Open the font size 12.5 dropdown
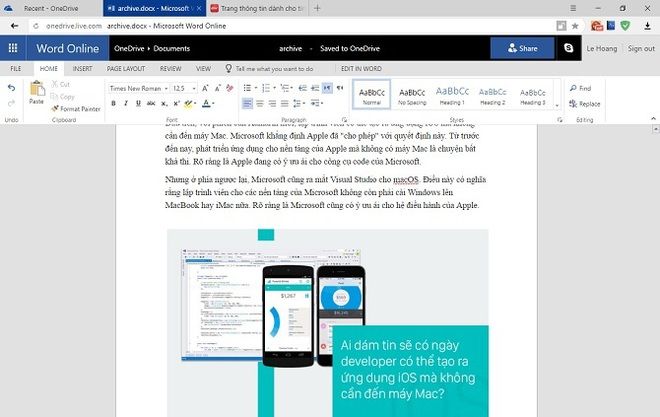This screenshot has width=660, height=417. pos(184,88)
